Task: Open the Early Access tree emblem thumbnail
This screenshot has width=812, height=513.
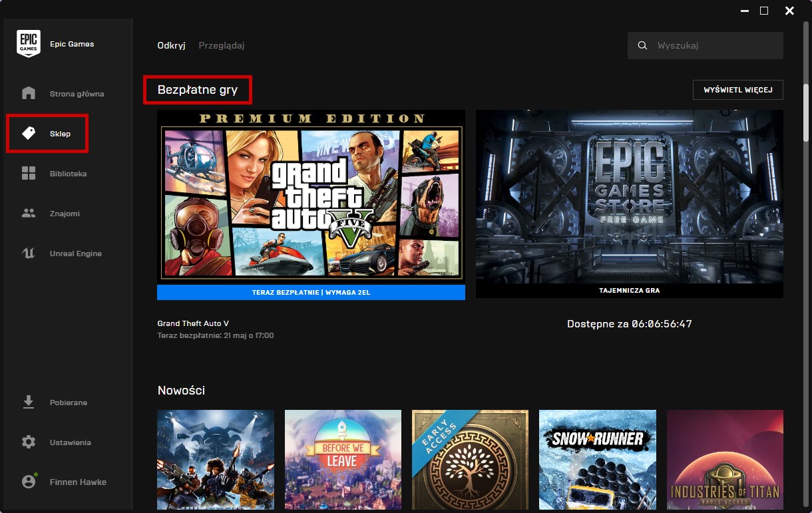Action: coord(471,460)
